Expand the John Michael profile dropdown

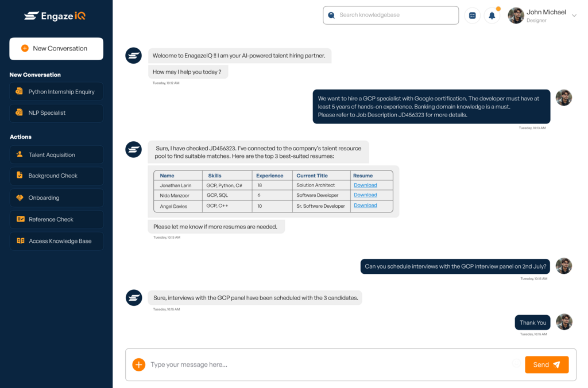pos(574,16)
